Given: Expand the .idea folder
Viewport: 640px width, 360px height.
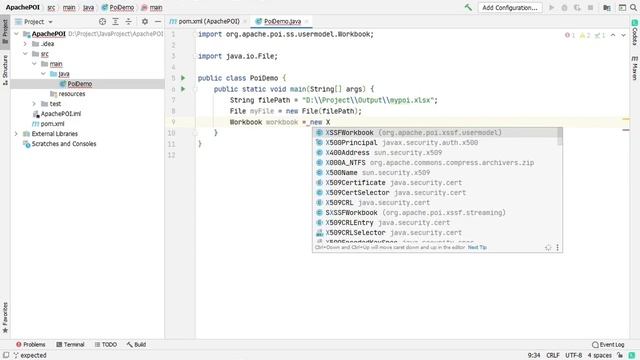Looking at the screenshot, I should click(x=25, y=44).
